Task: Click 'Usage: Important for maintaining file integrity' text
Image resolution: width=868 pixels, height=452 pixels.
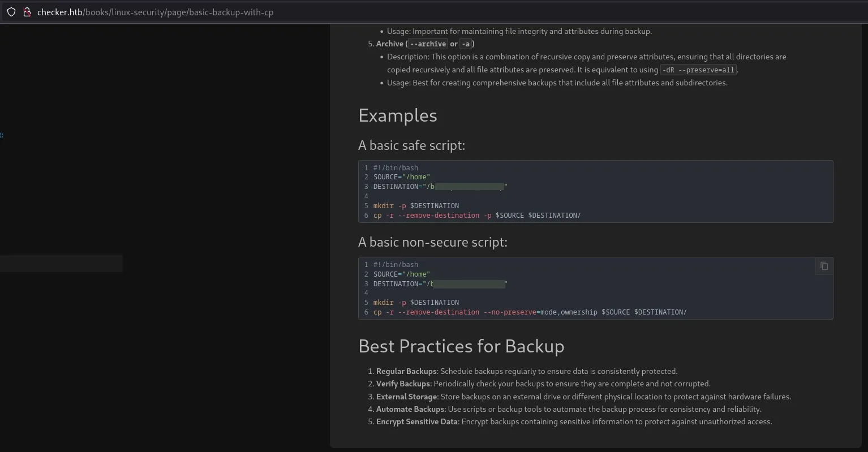Action: [519, 31]
